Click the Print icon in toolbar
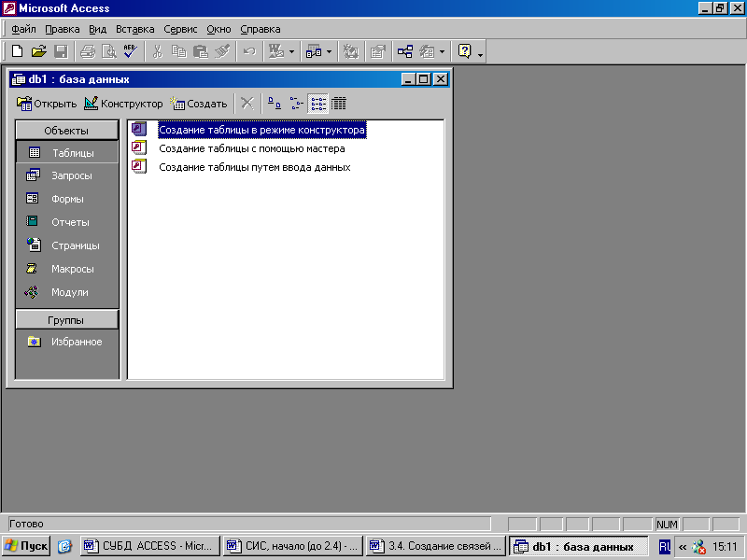Image resolution: width=747 pixels, height=560 pixels. pos(88,51)
